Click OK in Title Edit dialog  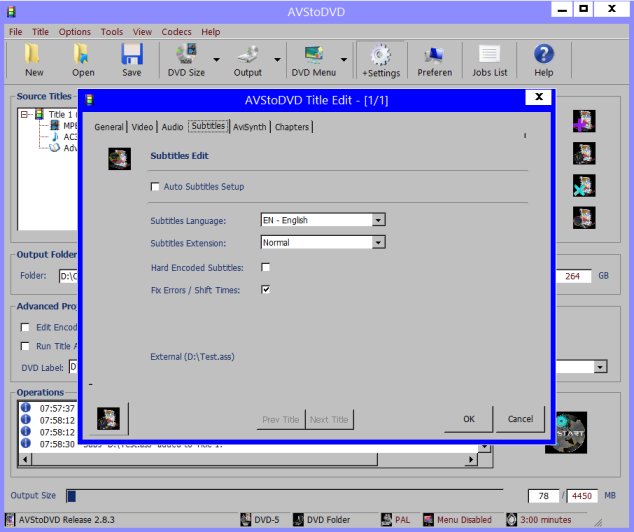pos(469,419)
